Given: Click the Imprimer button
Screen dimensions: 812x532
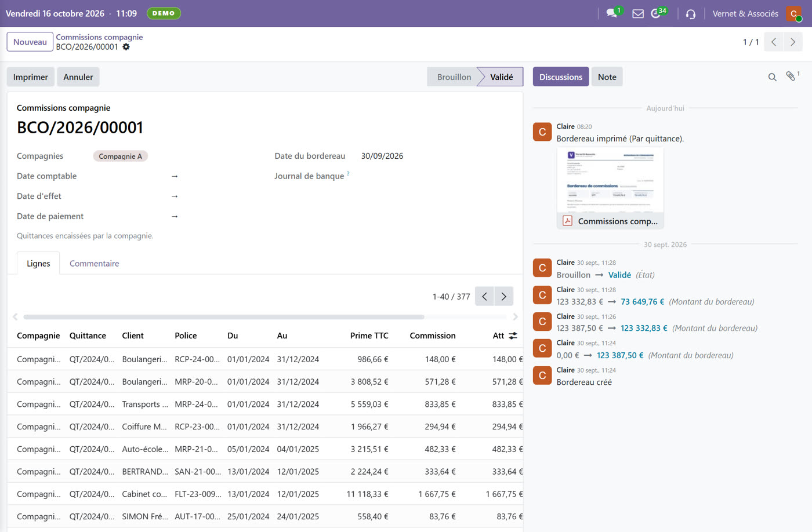Looking at the screenshot, I should (x=31, y=77).
